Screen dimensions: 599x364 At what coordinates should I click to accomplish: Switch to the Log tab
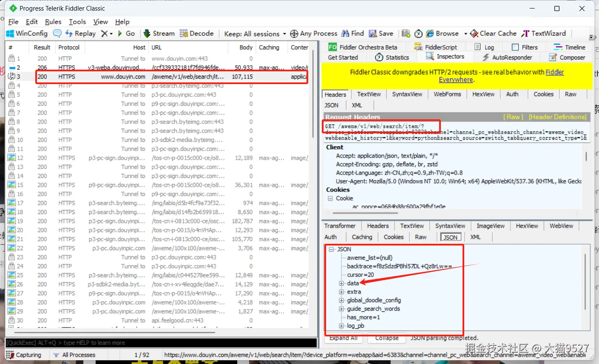click(x=484, y=47)
